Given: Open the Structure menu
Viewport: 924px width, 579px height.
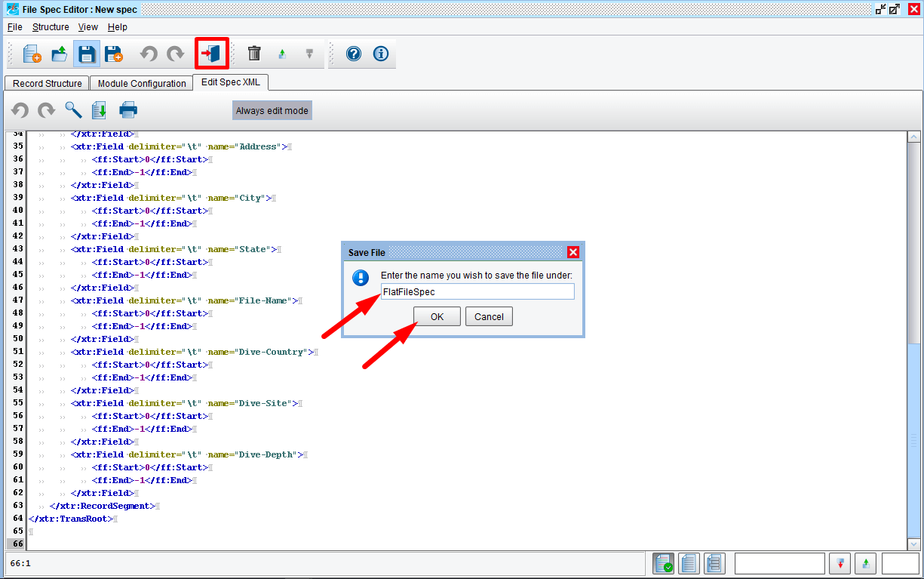Looking at the screenshot, I should [x=51, y=27].
